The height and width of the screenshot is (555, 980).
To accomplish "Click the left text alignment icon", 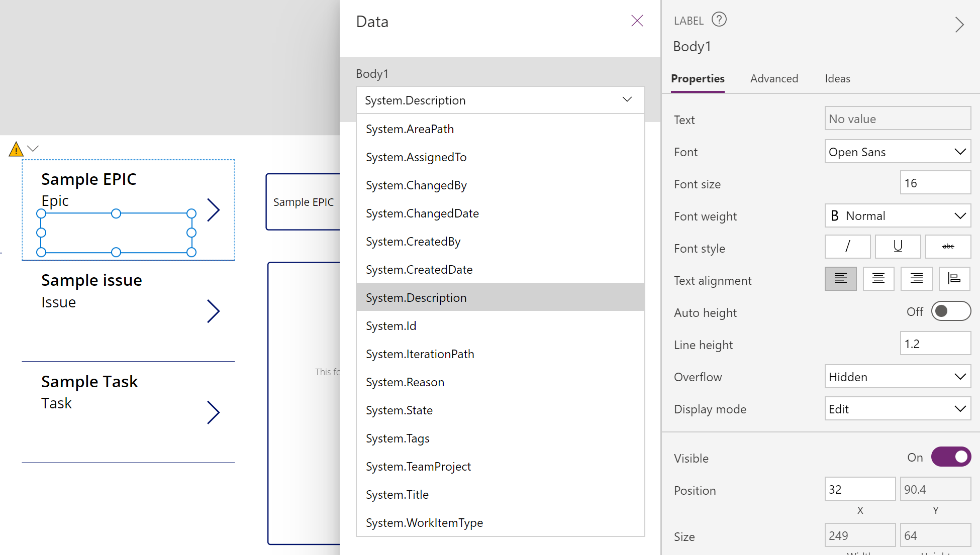I will pos(841,280).
